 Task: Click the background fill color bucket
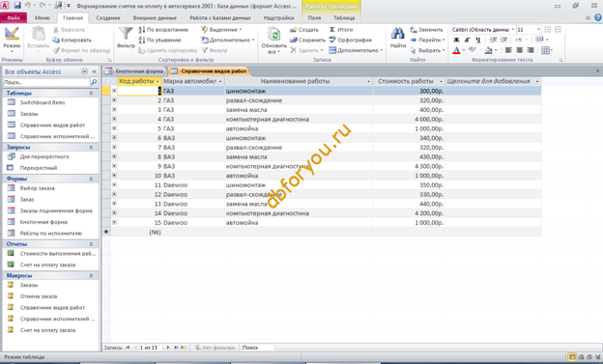pos(488,50)
